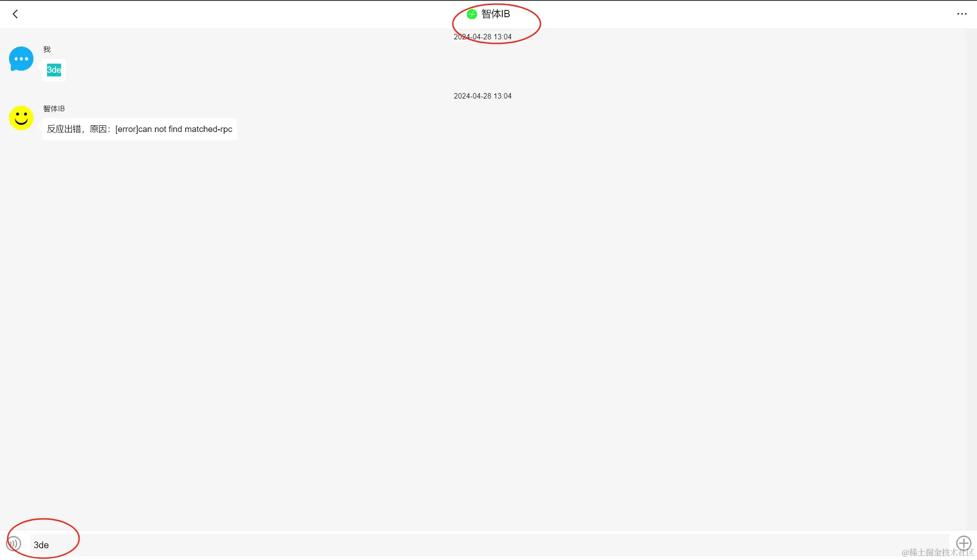Open the yellow smiley avatar profile

[21, 118]
